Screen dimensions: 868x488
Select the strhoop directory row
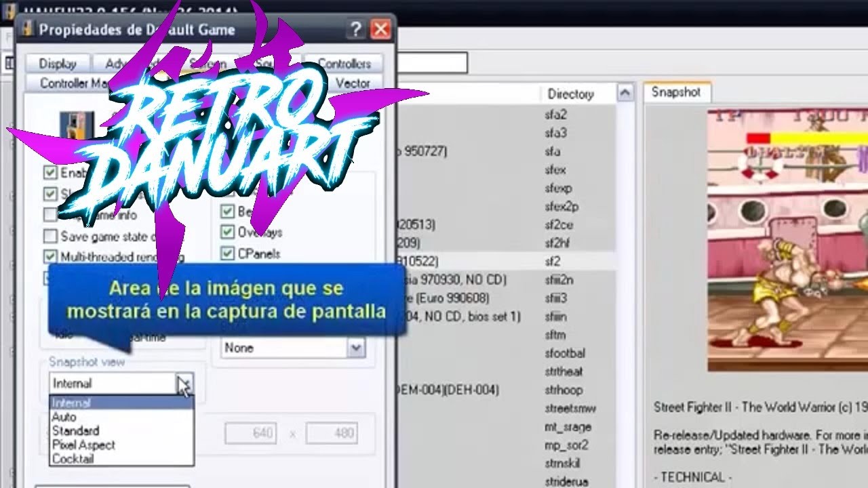tap(563, 390)
